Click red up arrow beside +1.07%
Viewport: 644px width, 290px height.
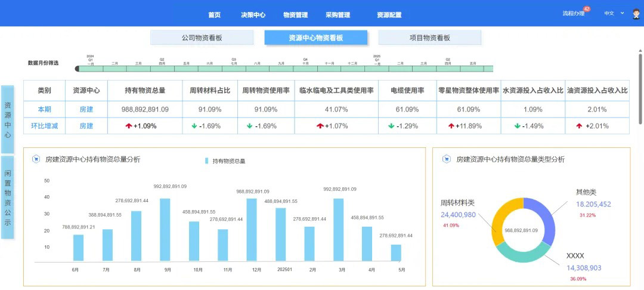tap(320, 126)
